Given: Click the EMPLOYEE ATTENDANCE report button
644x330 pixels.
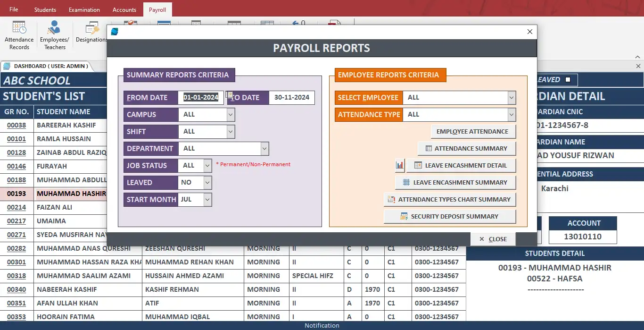Looking at the screenshot, I should (x=473, y=131).
